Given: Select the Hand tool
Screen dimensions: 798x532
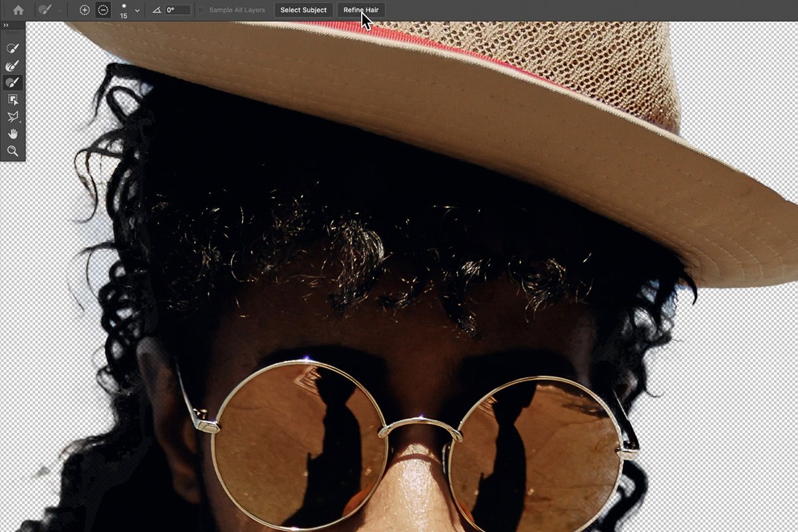Looking at the screenshot, I should (x=13, y=134).
